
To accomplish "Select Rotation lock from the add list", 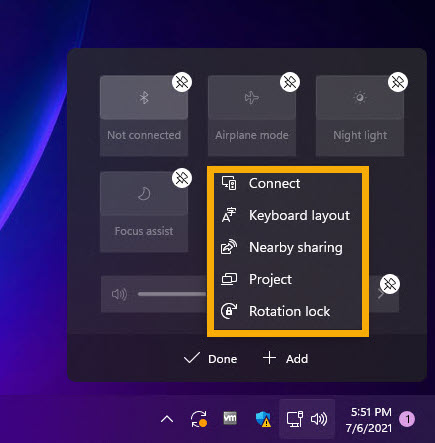I will tap(288, 311).
